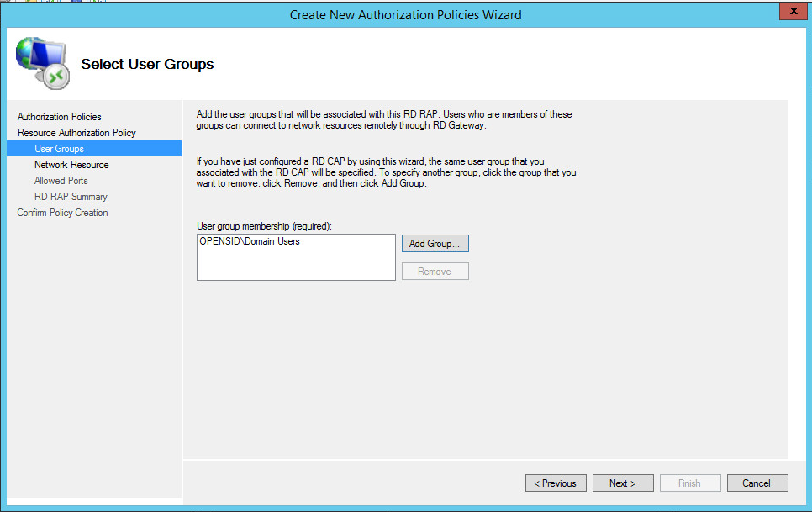Select OPENSID\Domain Users in the group list

tap(250, 242)
